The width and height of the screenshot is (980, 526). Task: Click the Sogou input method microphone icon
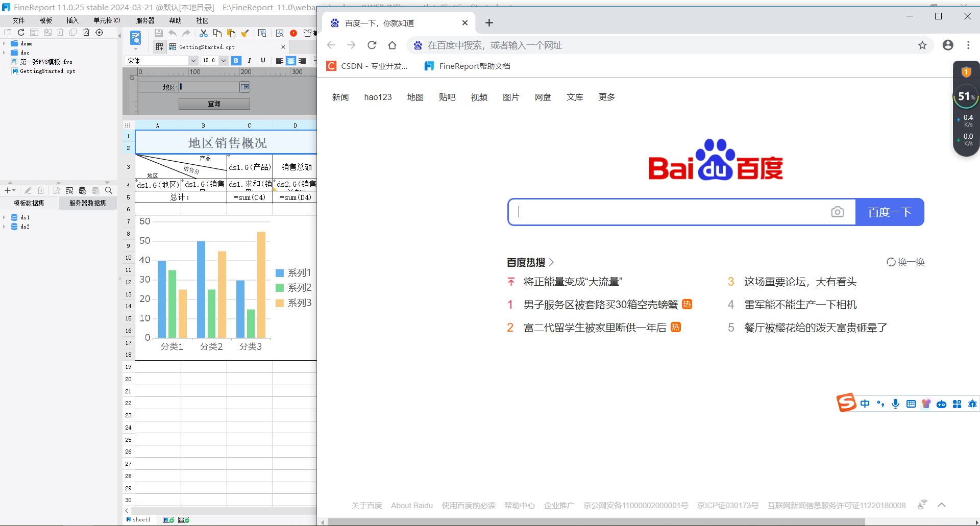pyautogui.click(x=895, y=404)
